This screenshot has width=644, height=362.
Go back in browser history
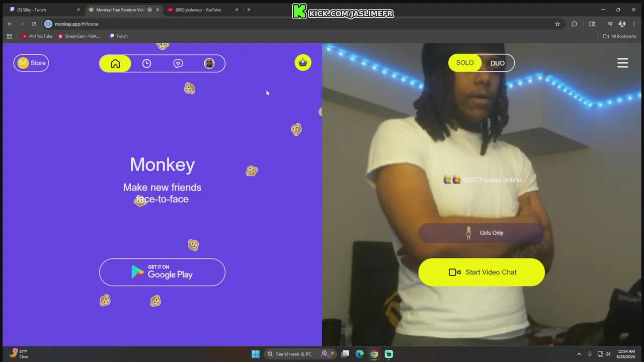[10, 24]
